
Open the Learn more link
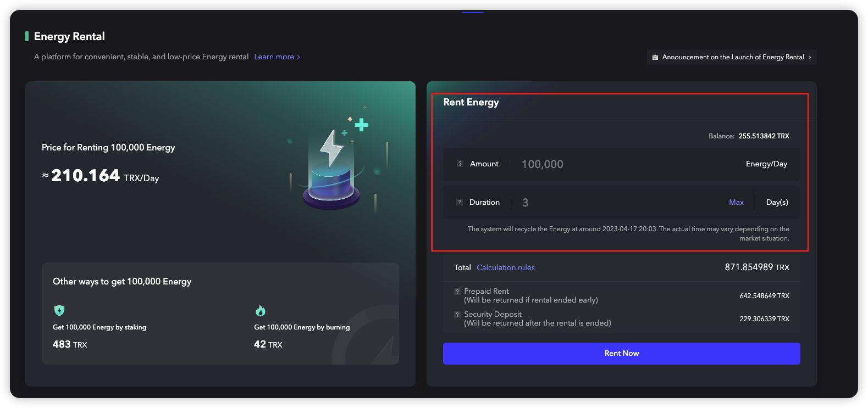pyautogui.click(x=277, y=57)
